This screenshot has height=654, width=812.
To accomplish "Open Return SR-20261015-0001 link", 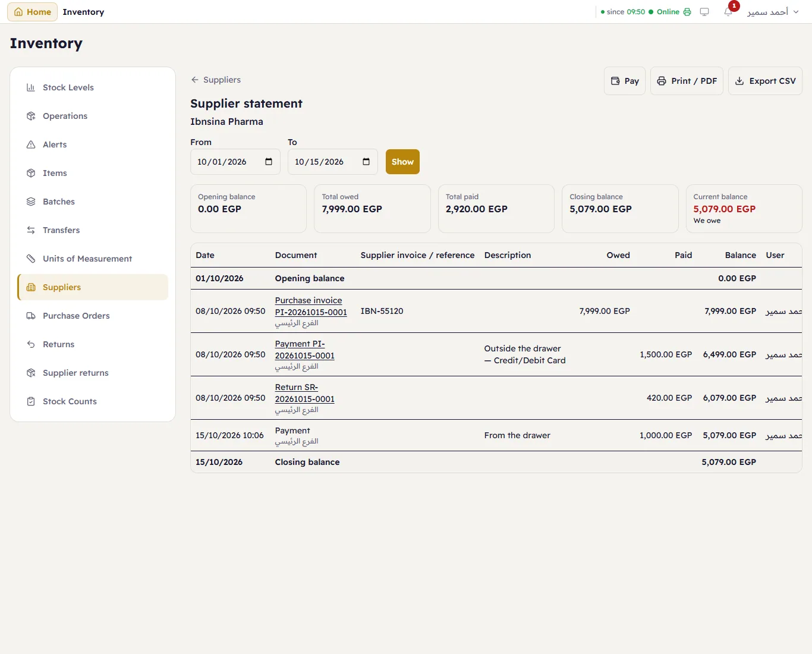I will 304,393.
